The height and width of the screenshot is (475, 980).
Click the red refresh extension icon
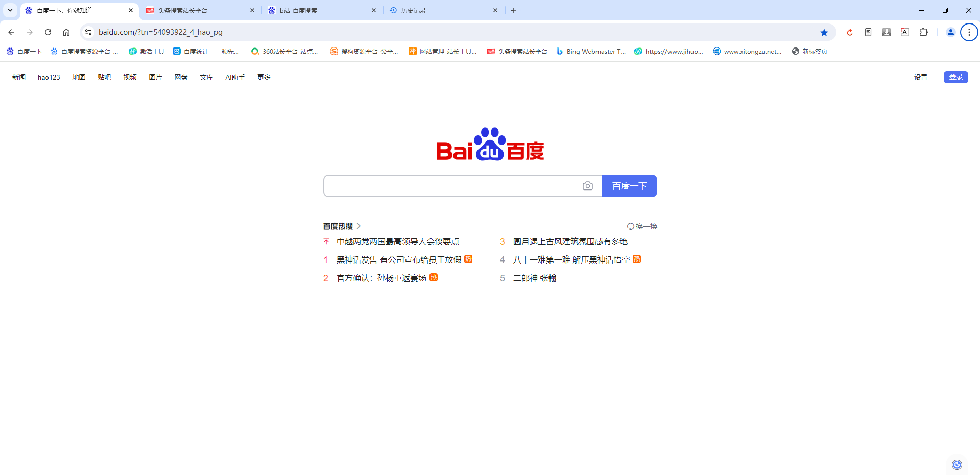click(850, 32)
